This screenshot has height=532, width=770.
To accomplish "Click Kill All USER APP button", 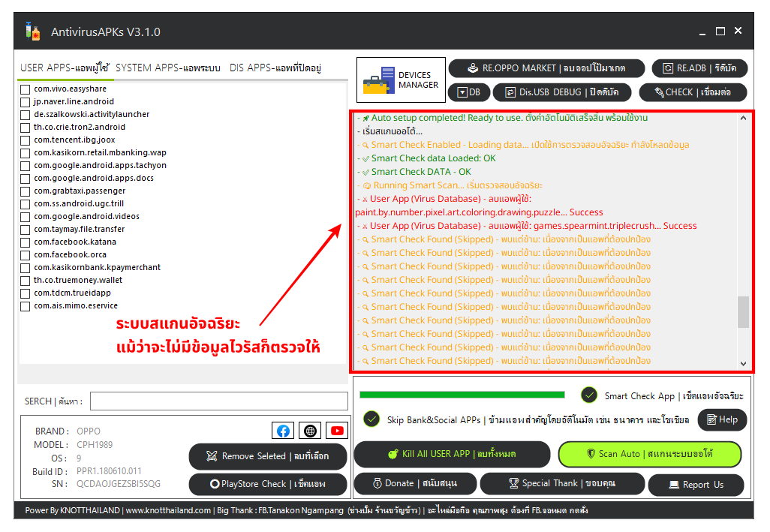I will coord(452,454).
